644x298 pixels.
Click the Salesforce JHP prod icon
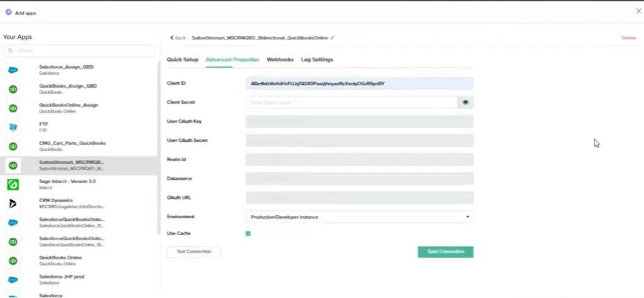click(13, 280)
